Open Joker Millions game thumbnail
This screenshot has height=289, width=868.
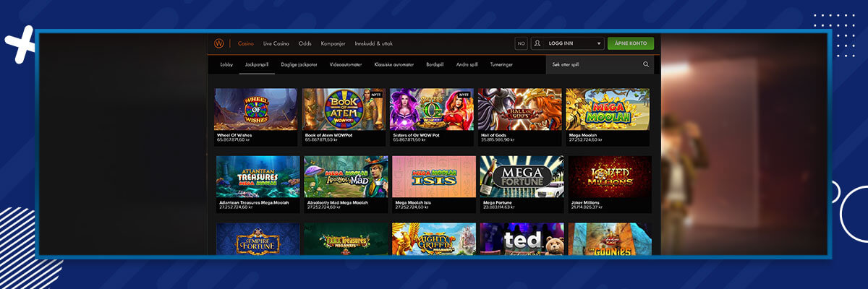[610, 176]
